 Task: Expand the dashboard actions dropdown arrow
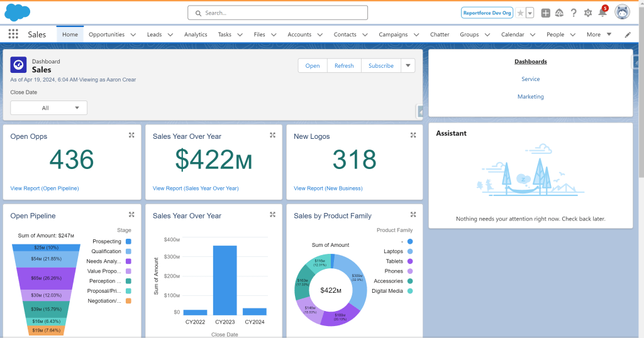tap(408, 65)
